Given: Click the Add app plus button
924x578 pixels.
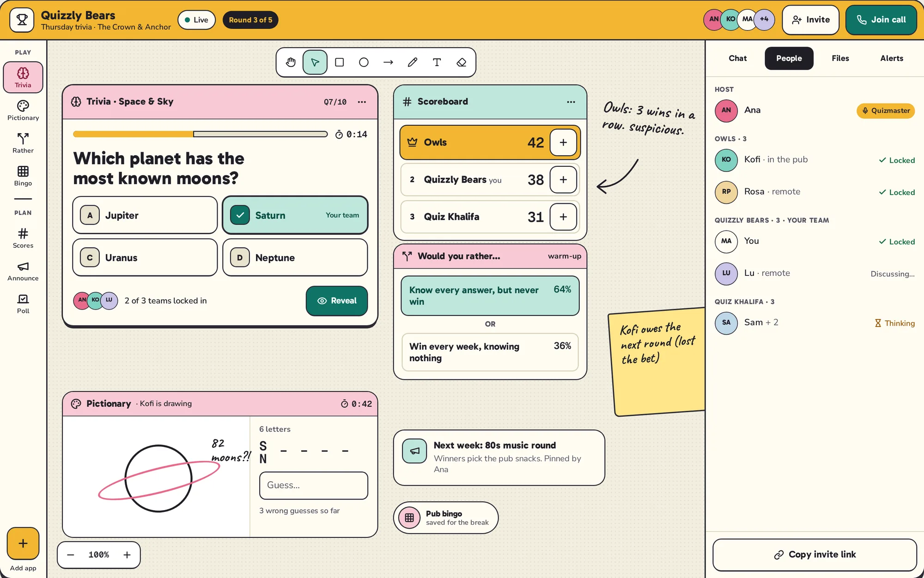Looking at the screenshot, I should click(23, 543).
